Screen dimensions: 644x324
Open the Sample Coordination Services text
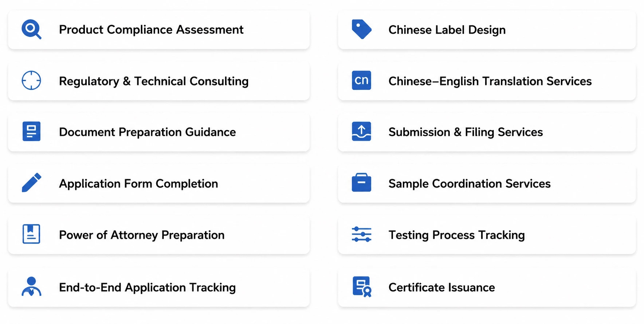click(470, 184)
